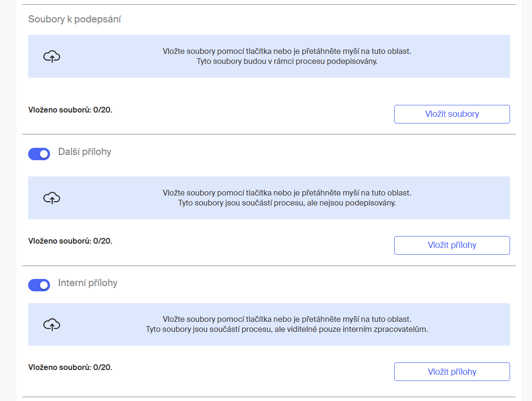The image size is (532, 401).
Task: Click 'Vložte soubory pomocí tlačítka' line in Další přílohy zone
Action: [x=287, y=193]
